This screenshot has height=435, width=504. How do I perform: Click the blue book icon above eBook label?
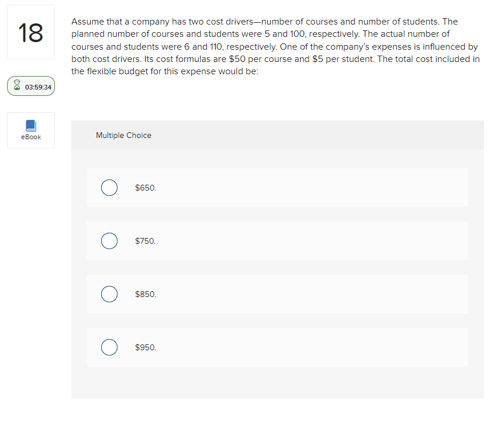pos(30,125)
